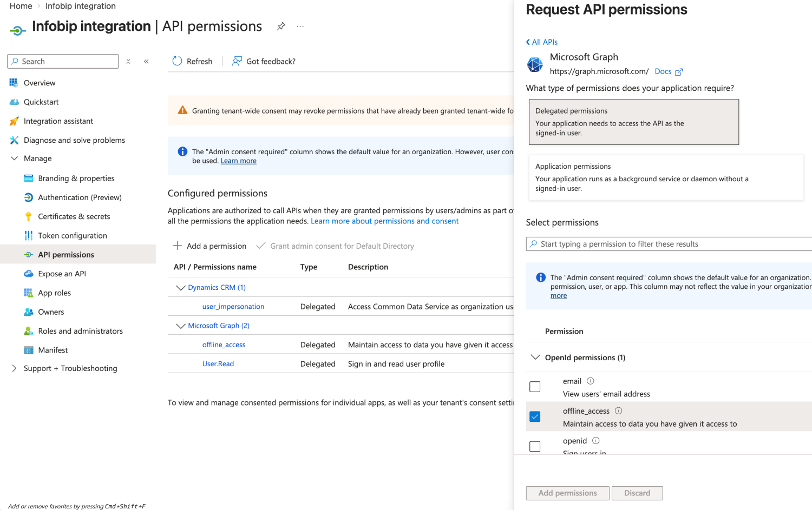This screenshot has height=510, width=812.
Task: Click the Token configuration sidebar icon
Action: click(28, 235)
